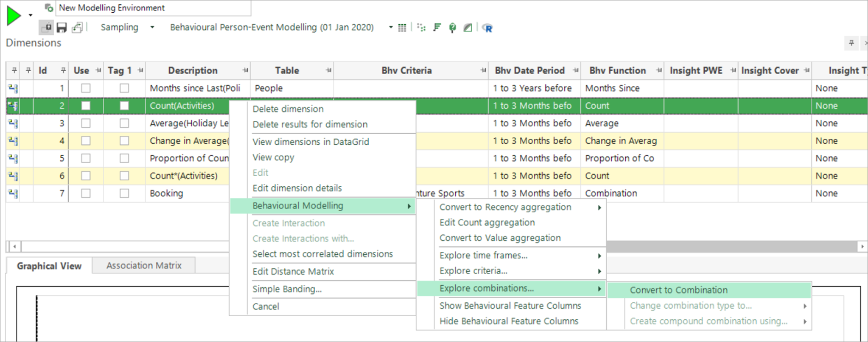Select Edit Count aggregation

487,223
